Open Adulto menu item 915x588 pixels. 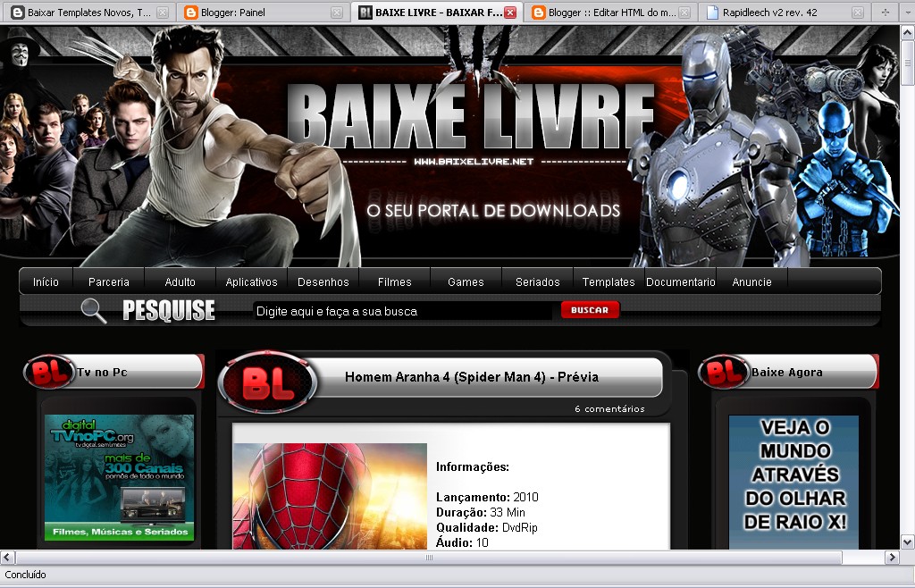180,281
